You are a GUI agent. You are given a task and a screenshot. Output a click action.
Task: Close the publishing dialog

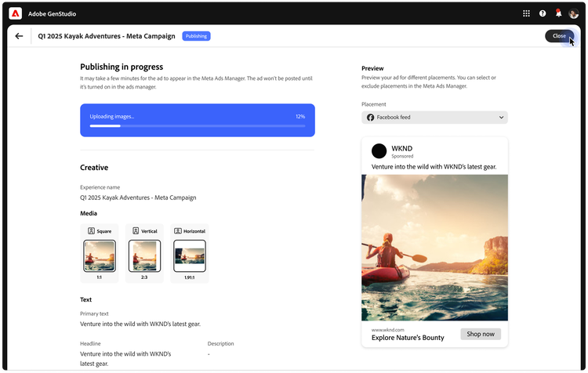pyautogui.click(x=559, y=36)
